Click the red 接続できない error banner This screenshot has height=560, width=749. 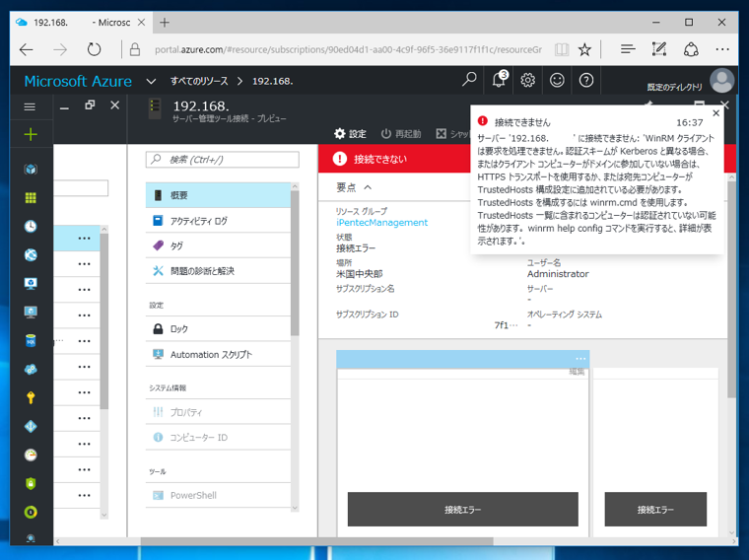click(x=394, y=159)
